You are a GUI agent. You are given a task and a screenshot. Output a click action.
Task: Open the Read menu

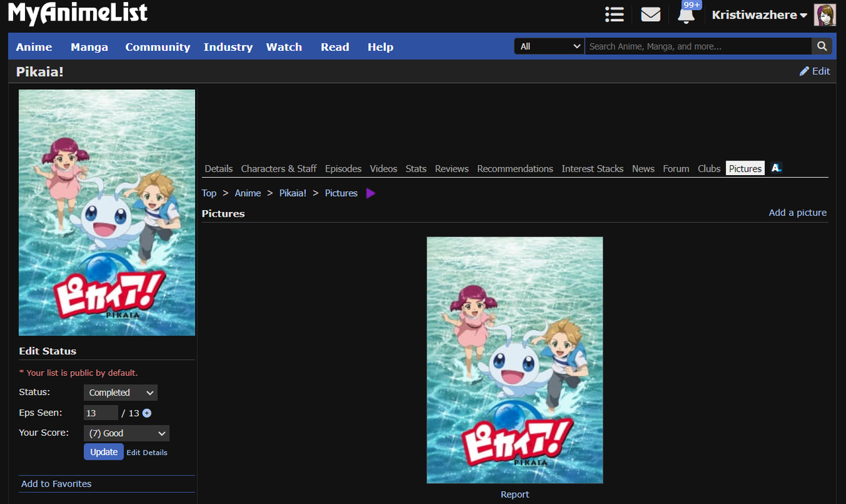[x=335, y=47]
